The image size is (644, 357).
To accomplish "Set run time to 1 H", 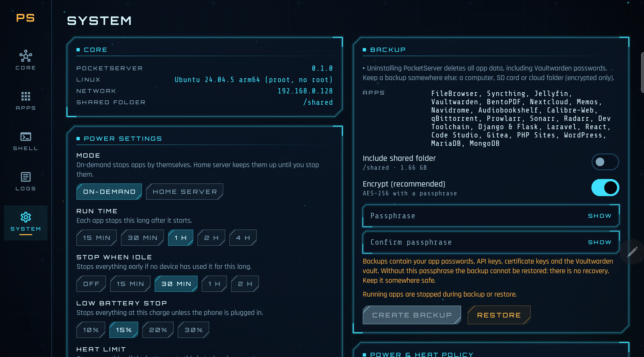I will [181, 238].
